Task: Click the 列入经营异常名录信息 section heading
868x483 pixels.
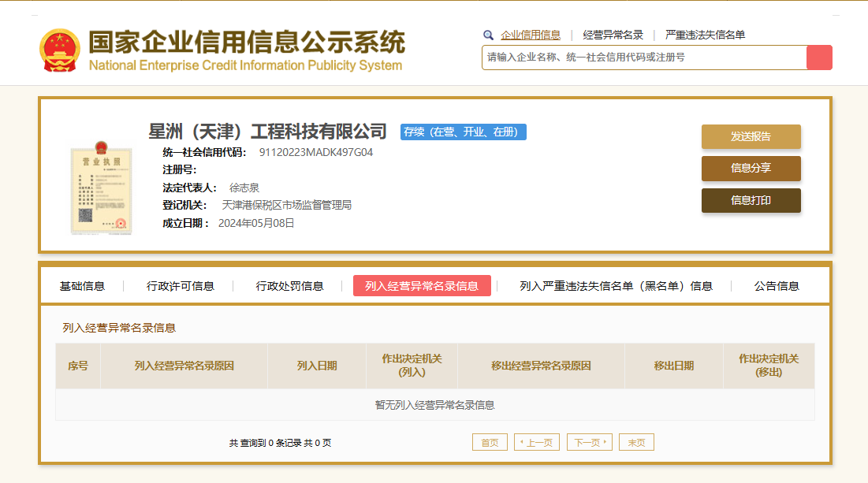Action: (x=119, y=328)
